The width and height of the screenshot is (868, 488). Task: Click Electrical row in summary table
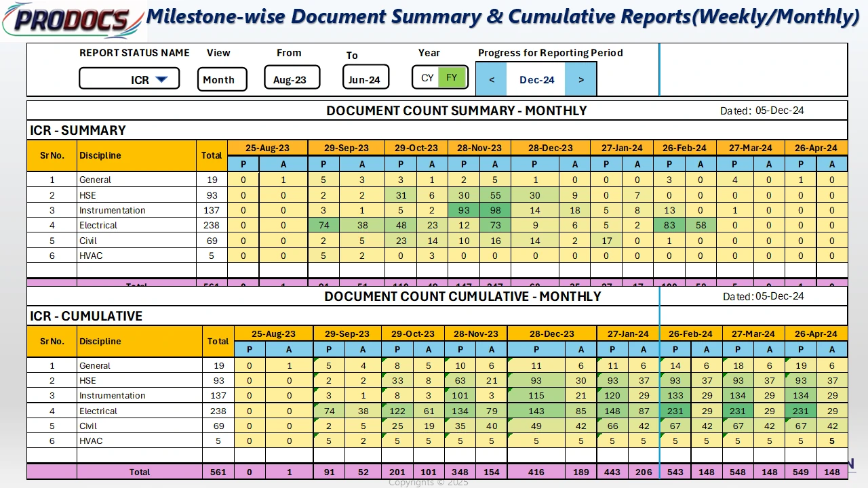(98, 225)
